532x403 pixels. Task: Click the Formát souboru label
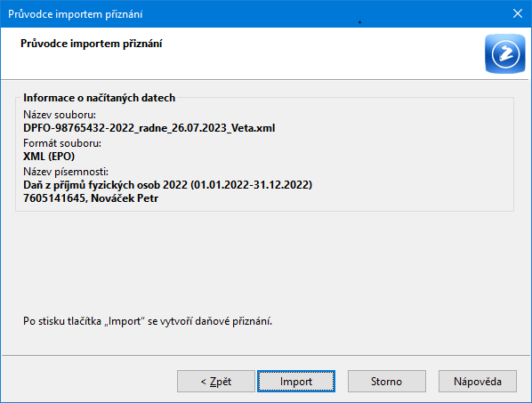[x=62, y=143]
